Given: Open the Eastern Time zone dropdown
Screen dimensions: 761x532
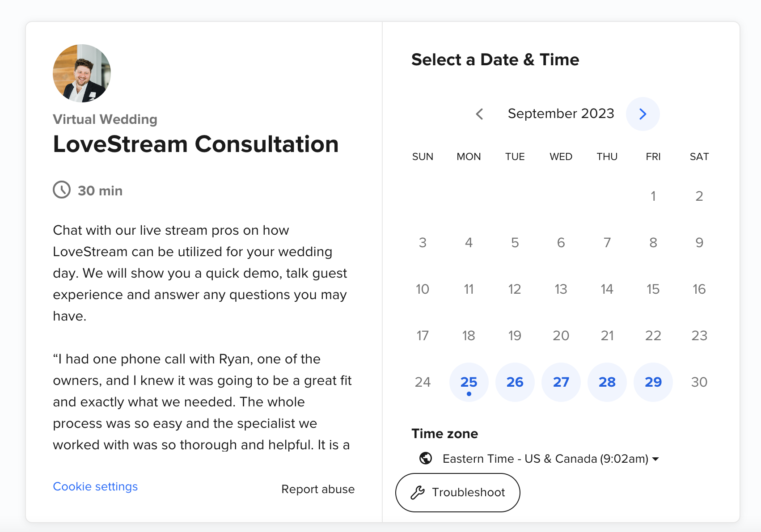Looking at the screenshot, I should [x=545, y=459].
